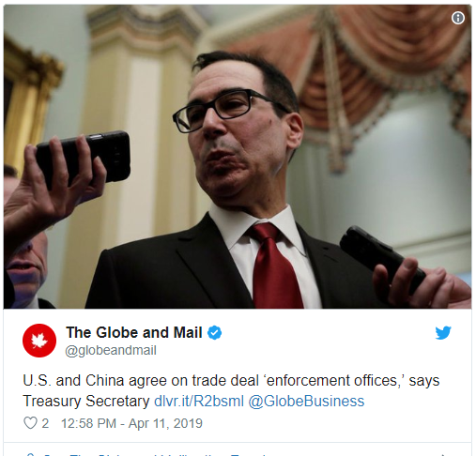Click the words 'Treasury Secretary' in the tweet
The image size is (476, 456).
[x=86, y=401]
